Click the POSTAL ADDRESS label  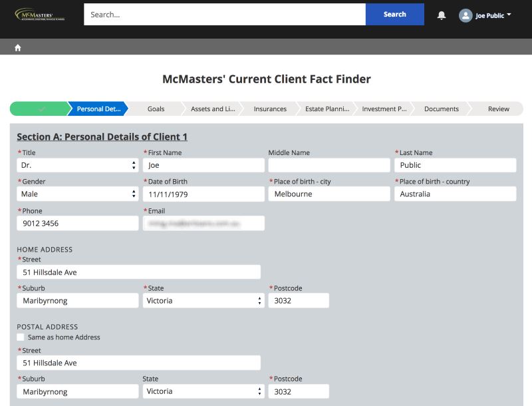tap(47, 327)
